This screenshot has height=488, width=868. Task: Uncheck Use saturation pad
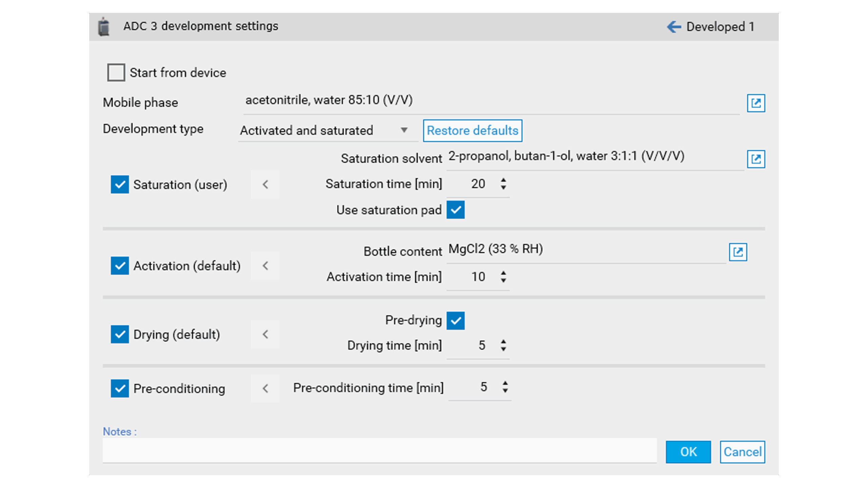coord(456,210)
